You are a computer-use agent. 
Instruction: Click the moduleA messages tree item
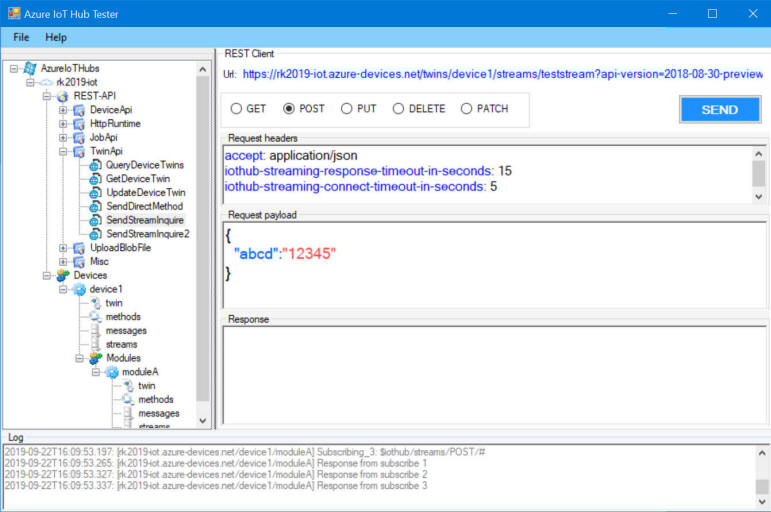159,414
